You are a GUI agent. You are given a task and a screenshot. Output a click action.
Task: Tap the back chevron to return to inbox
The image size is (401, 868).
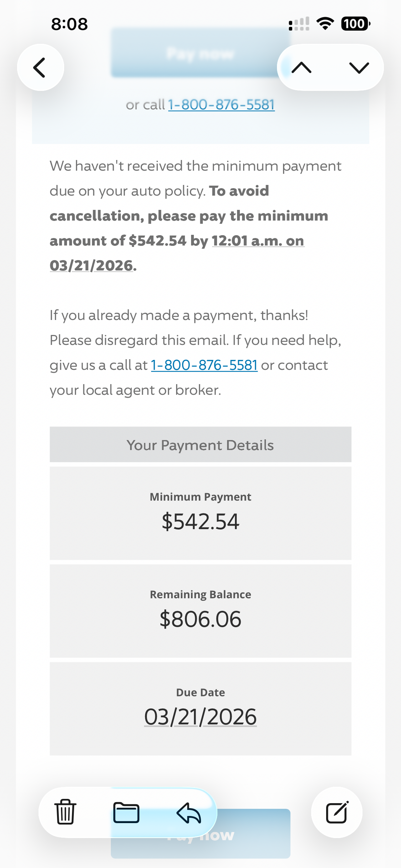(x=40, y=67)
